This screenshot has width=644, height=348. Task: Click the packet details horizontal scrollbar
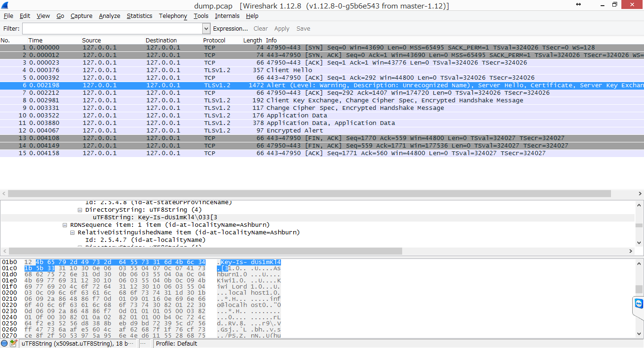pos(205,251)
